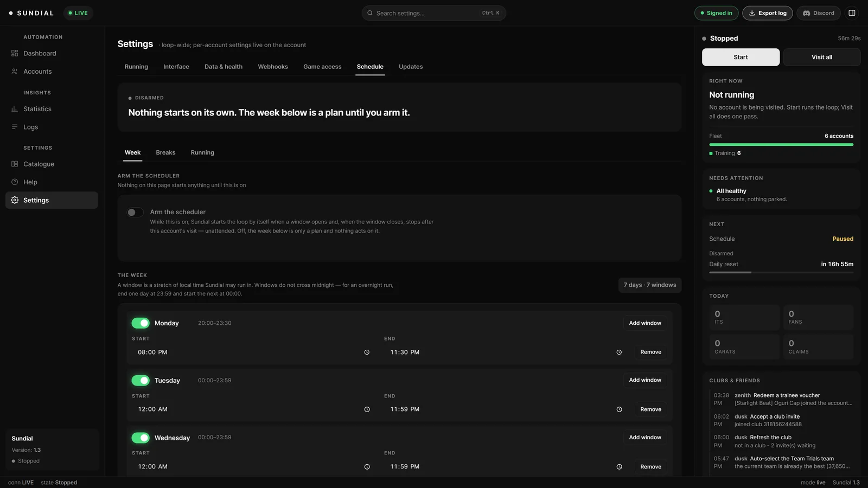Add window to Wednesday

[645, 438]
